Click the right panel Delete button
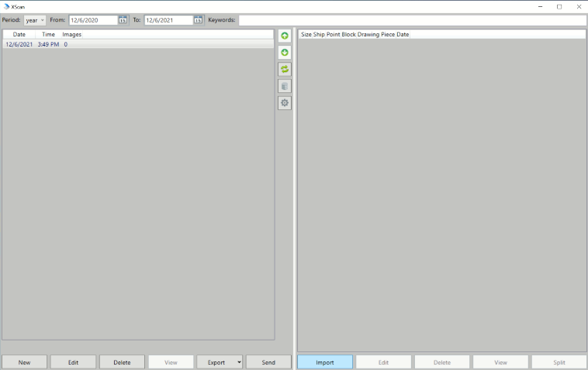This screenshot has height=370, width=588. click(x=441, y=362)
